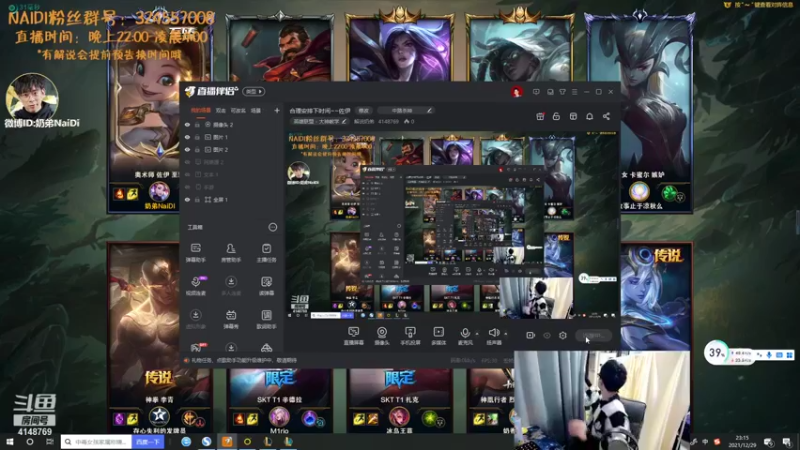Open the 弹幕秀 tool
This screenshot has height=450, width=800.
(231, 319)
